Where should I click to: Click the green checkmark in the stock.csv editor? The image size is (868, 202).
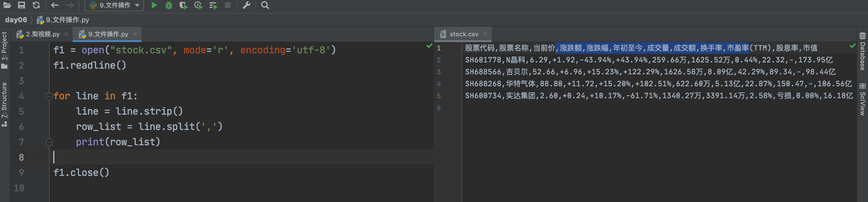point(852,45)
